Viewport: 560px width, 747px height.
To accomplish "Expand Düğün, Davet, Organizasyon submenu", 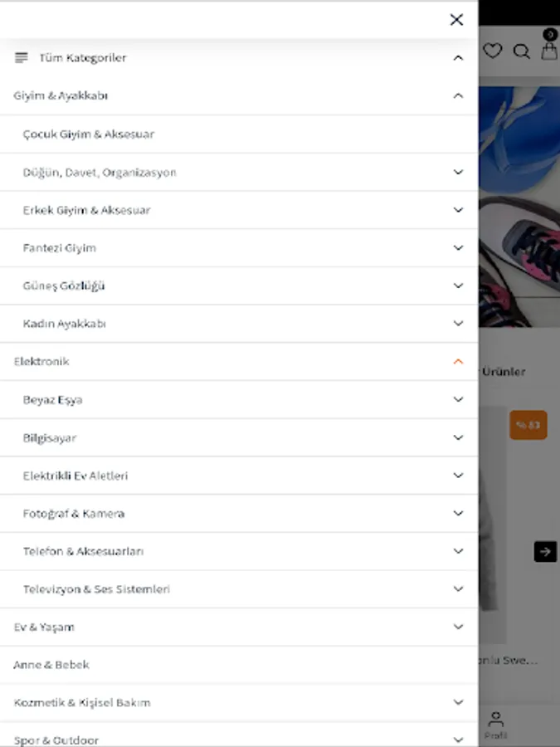I will tap(458, 172).
